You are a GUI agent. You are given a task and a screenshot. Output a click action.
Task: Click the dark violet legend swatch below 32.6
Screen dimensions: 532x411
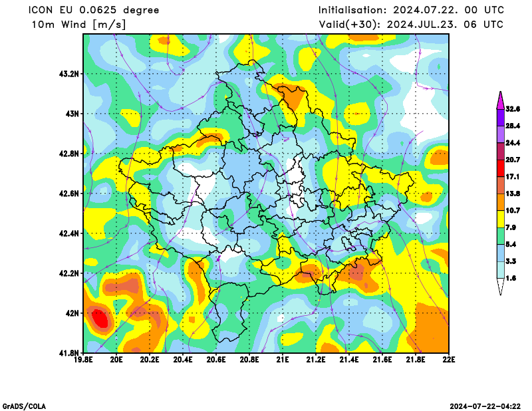(501, 118)
